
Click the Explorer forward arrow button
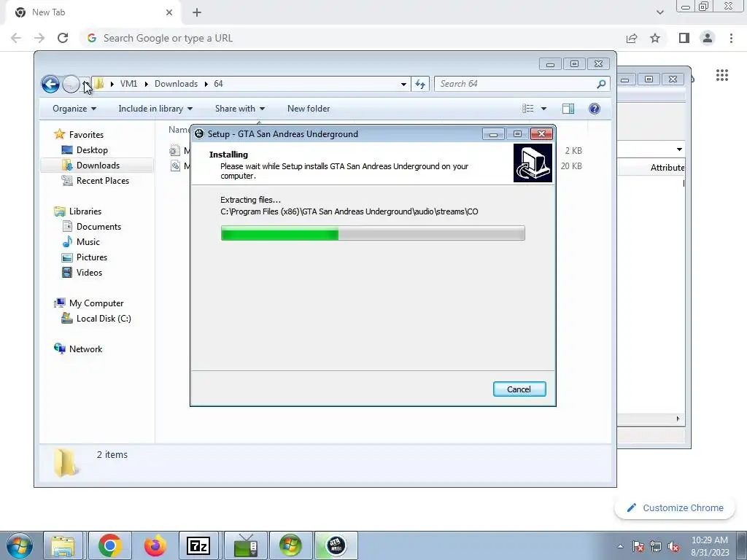tap(71, 84)
